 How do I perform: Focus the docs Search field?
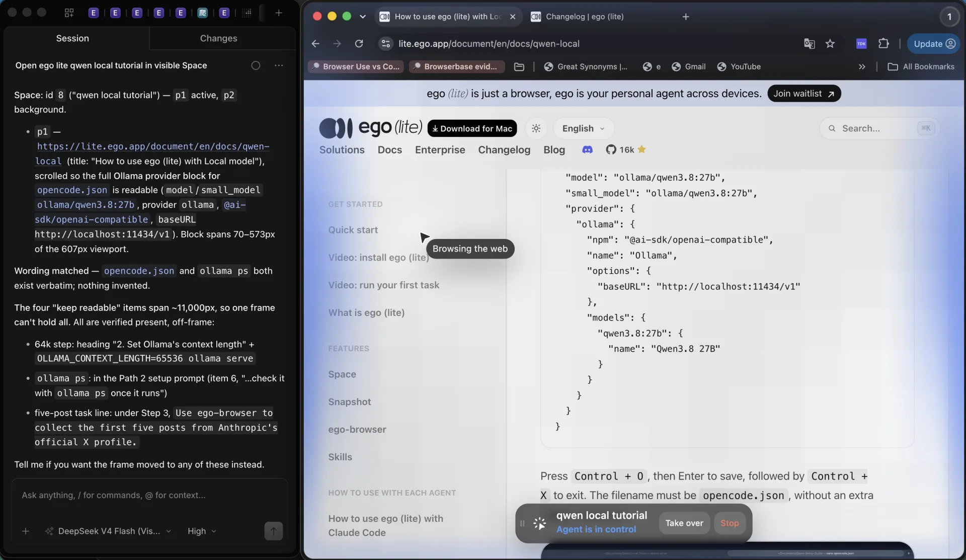pyautogui.click(x=879, y=128)
